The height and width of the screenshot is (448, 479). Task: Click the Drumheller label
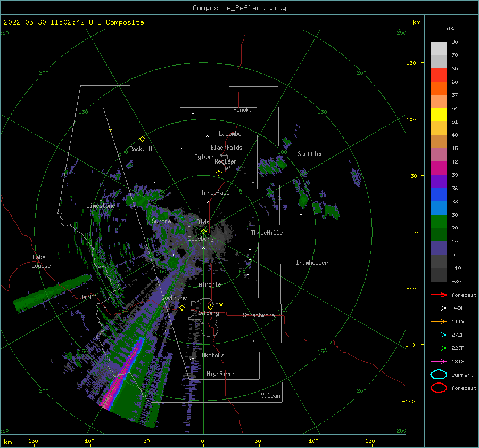coord(312,263)
